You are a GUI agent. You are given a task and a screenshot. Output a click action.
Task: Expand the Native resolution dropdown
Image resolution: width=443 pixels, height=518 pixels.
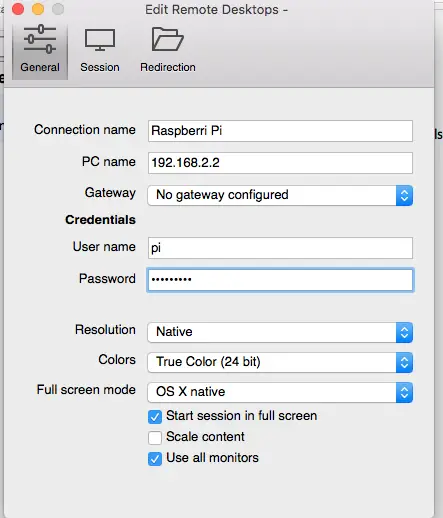[x=280, y=332]
